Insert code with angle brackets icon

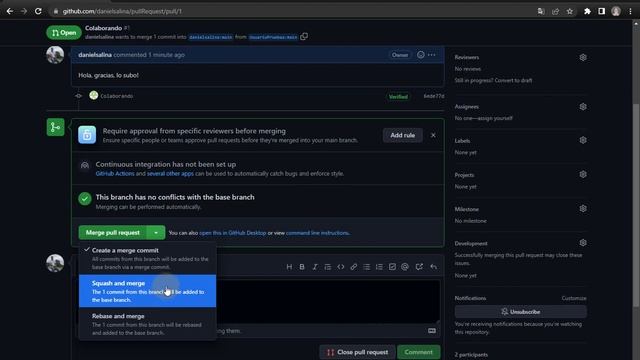click(340, 267)
